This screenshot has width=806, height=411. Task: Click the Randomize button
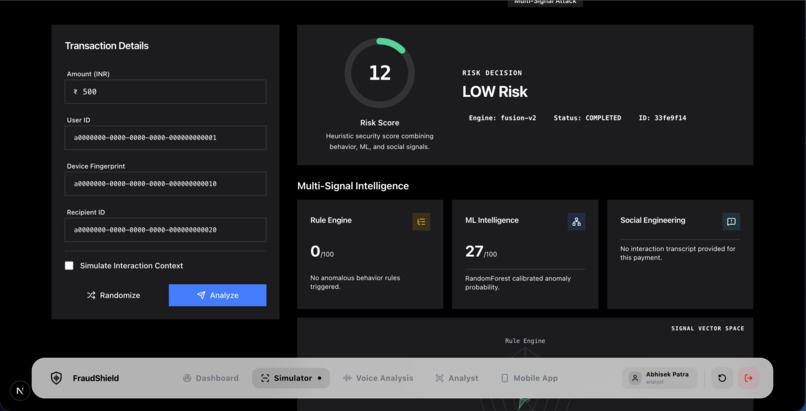coord(114,295)
